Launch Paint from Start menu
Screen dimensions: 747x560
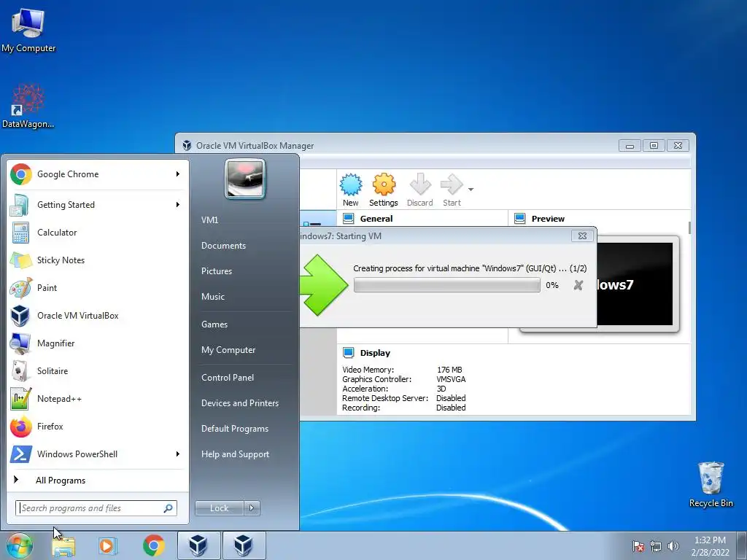(98, 287)
